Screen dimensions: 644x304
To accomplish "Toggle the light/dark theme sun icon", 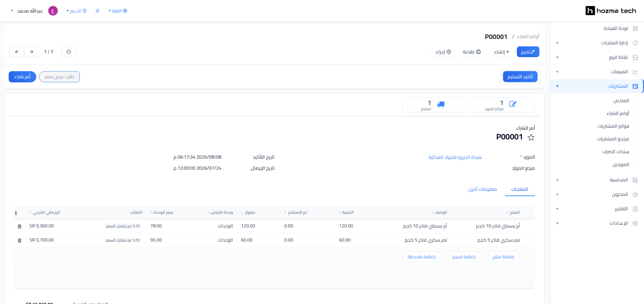I will click(x=98, y=11).
